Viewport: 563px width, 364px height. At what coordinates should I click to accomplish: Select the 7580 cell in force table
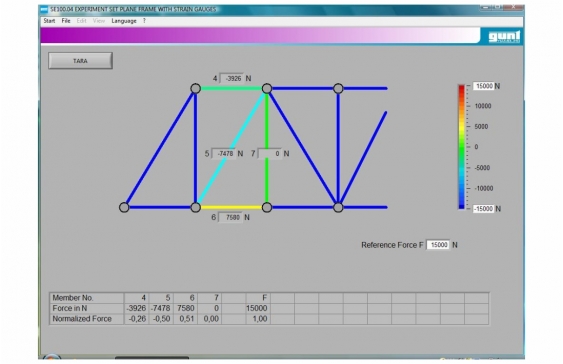[185, 308]
